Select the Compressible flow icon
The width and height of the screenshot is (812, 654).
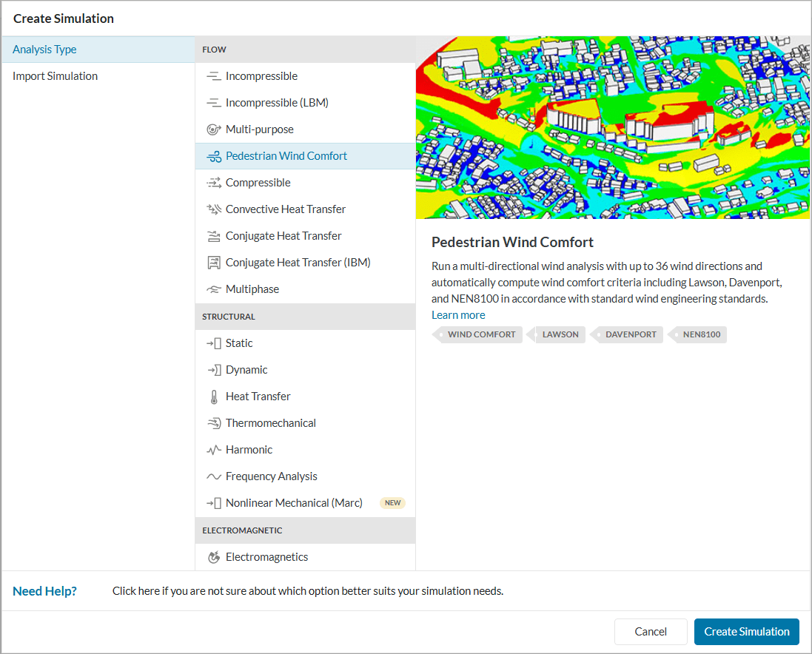click(213, 182)
